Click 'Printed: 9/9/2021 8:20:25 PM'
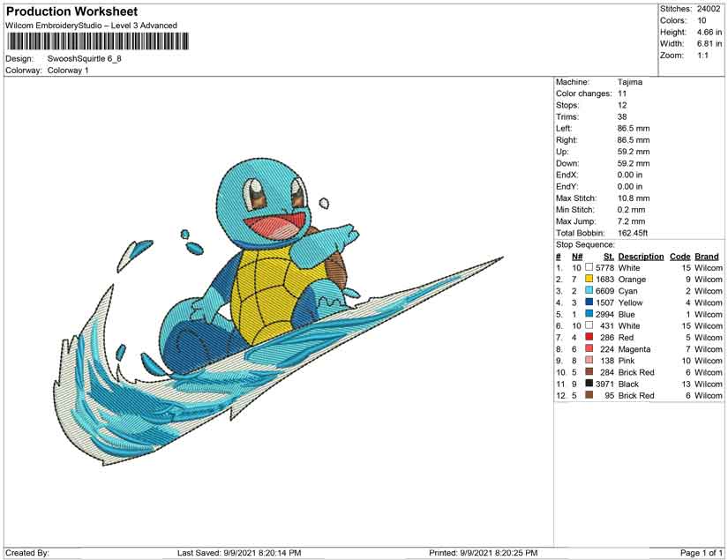728x560 pixels. point(483,553)
